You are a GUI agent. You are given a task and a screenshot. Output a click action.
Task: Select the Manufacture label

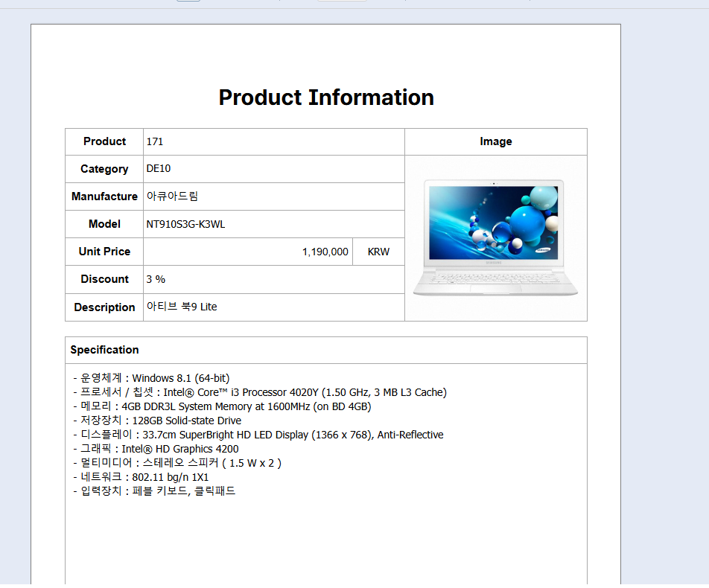click(104, 196)
